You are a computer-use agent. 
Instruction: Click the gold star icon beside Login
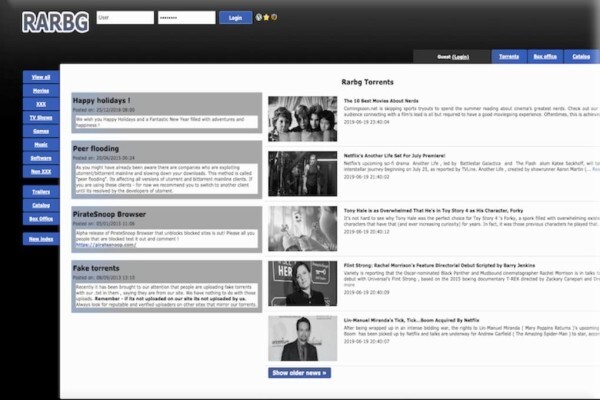click(x=267, y=17)
